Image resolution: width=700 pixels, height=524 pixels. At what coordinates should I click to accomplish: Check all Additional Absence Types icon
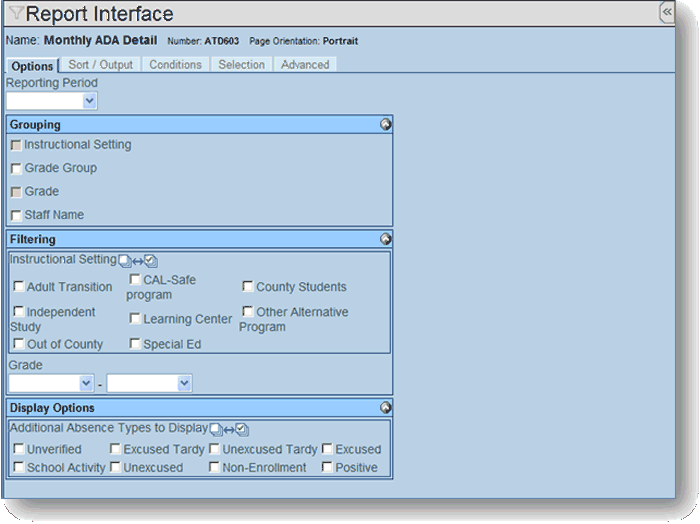242,429
